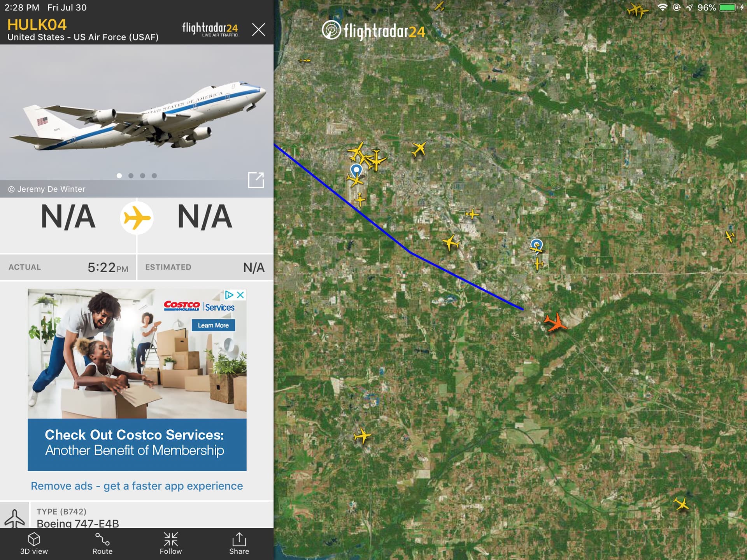This screenshot has height=560, width=747.
Task: Open aircraft photo in external viewer
Action: point(256,180)
